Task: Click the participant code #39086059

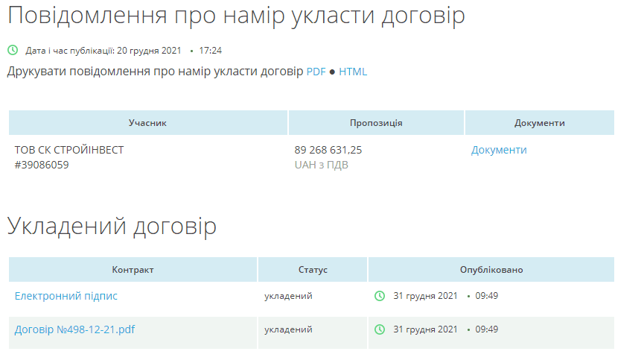Action: click(x=42, y=165)
